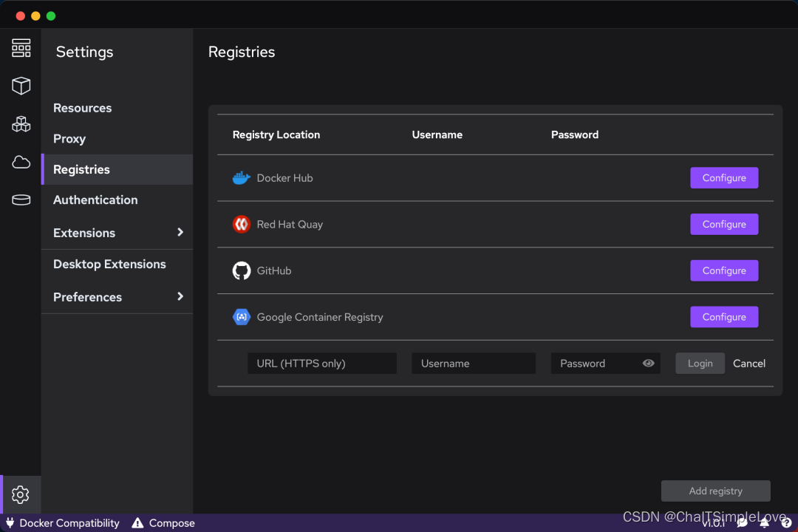
Task: Configure the Docker Hub registry
Action: pyautogui.click(x=723, y=178)
